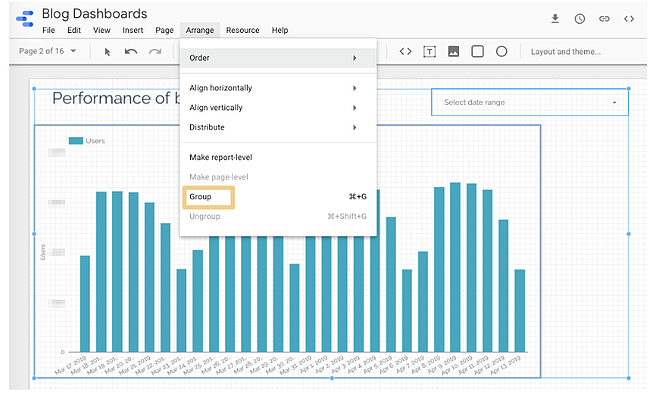Select the selection mode arrow tool
Screen dimensions: 650x400
(108, 51)
